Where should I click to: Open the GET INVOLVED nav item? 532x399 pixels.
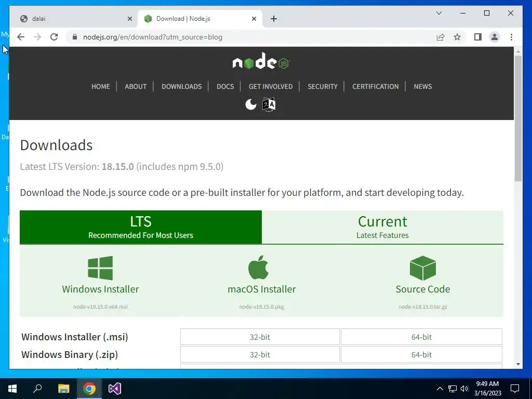[x=270, y=87]
